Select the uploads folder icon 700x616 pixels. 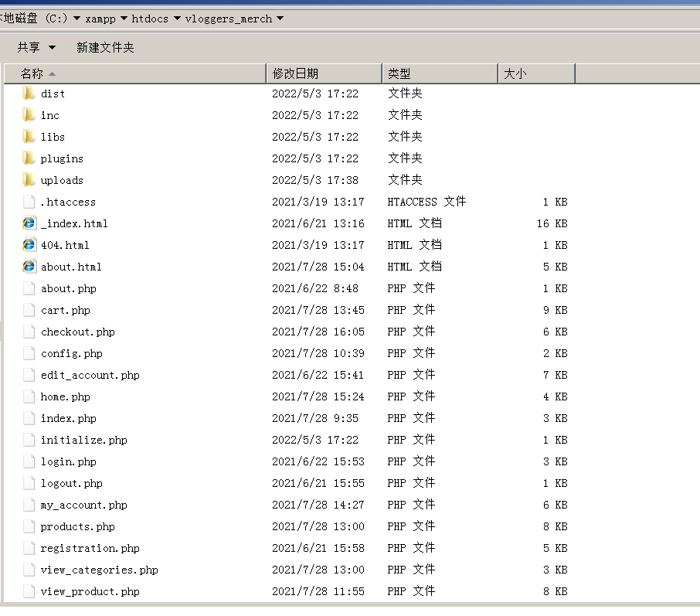click(x=29, y=180)
